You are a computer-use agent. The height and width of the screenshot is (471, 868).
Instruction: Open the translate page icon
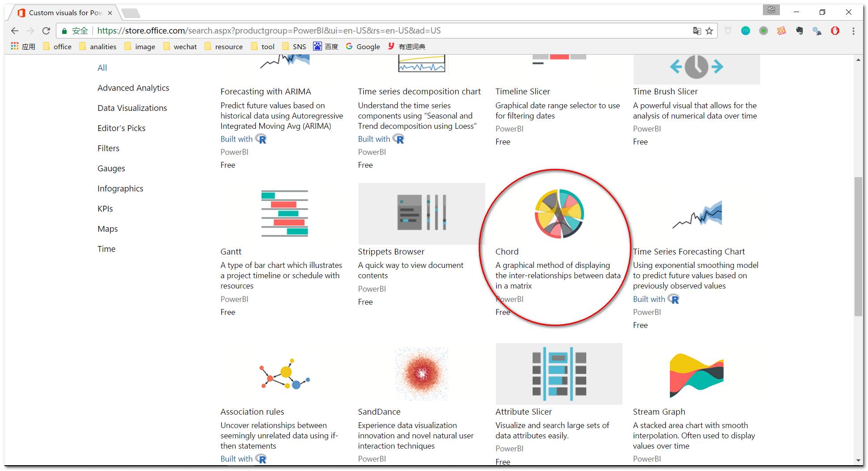pos(697,31)
